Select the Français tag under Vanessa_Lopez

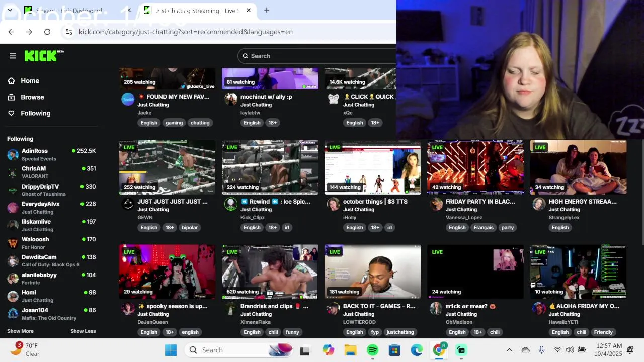click(x=484, y=227)
